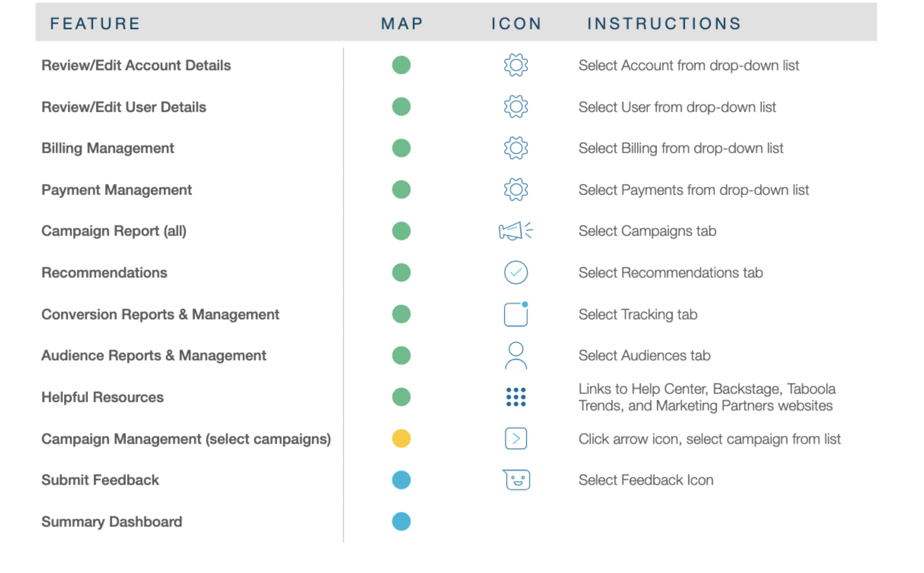924x573 pixels.
Task: Select 'Helpful Resources' feature text
Action: point(103,397)
